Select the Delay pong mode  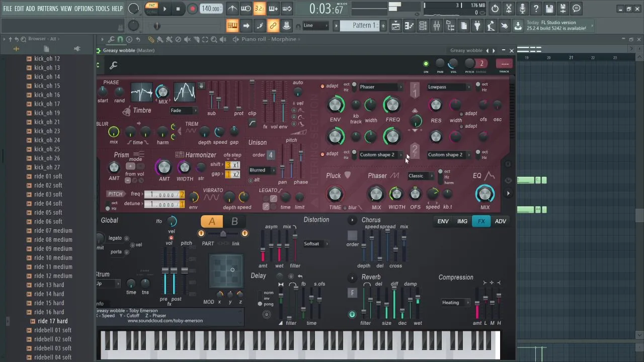click(260, 304)
